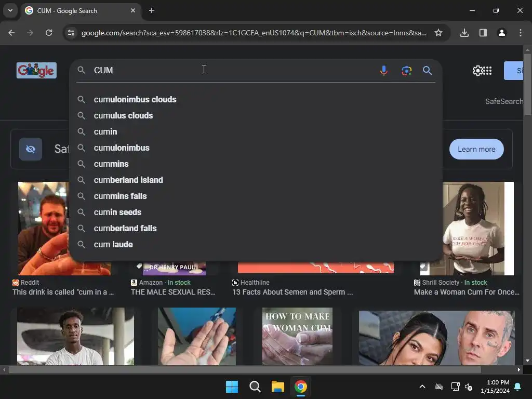Viewport: 532px width, 399px height.
Task: Open the Shrill Society t-shirt thumbnail
Action: coord(478,229)
